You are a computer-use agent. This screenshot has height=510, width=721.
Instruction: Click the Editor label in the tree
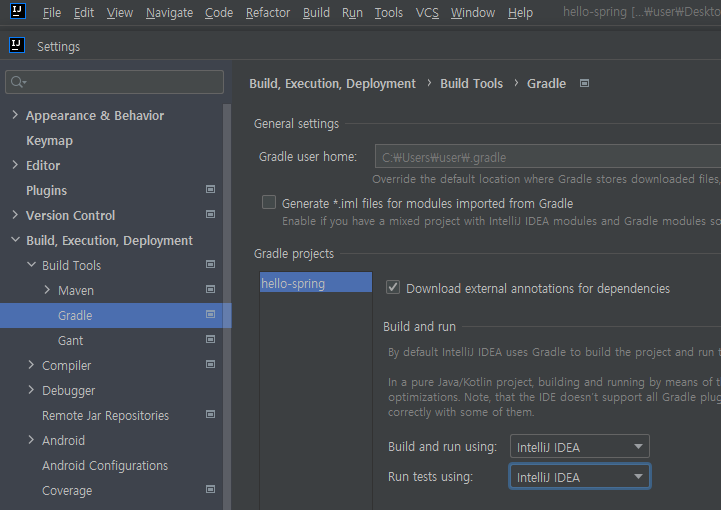pos(43,166)
